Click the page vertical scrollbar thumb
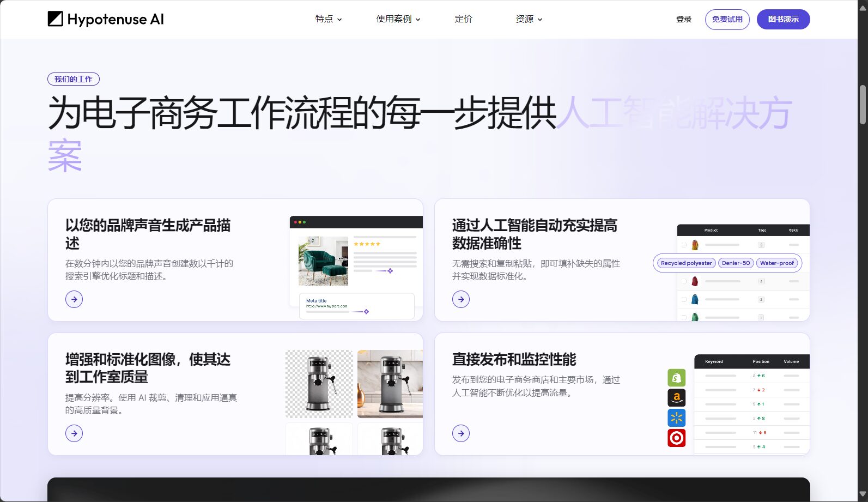 [x=863, y=105]
